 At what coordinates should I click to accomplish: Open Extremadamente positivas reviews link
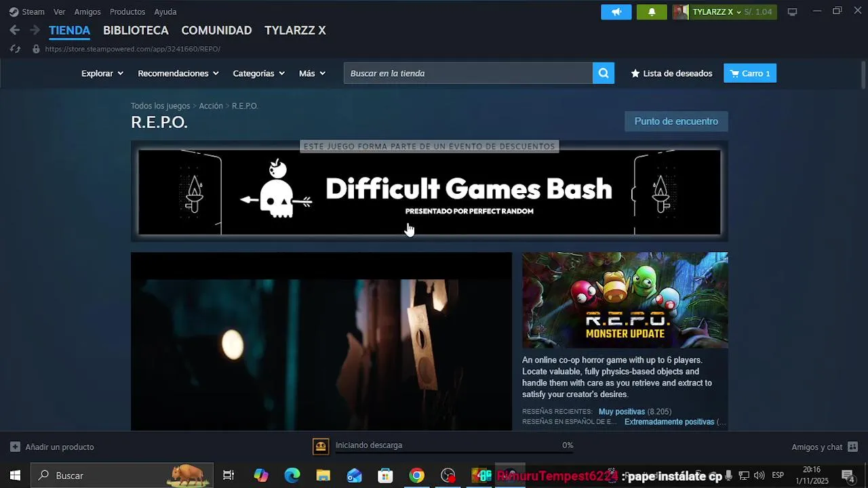669,422
